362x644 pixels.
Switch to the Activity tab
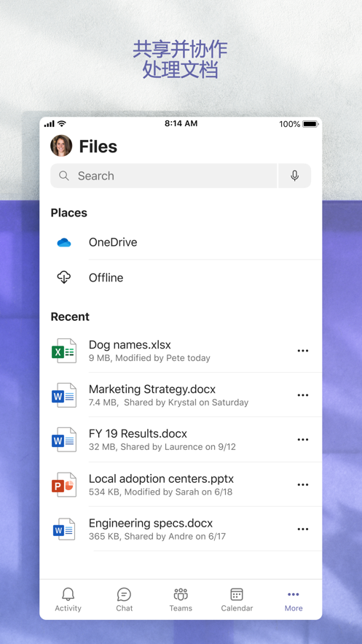68,600
